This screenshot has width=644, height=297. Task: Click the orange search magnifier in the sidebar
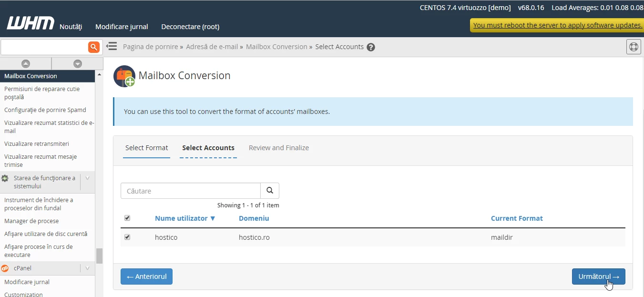click(93, 47)
